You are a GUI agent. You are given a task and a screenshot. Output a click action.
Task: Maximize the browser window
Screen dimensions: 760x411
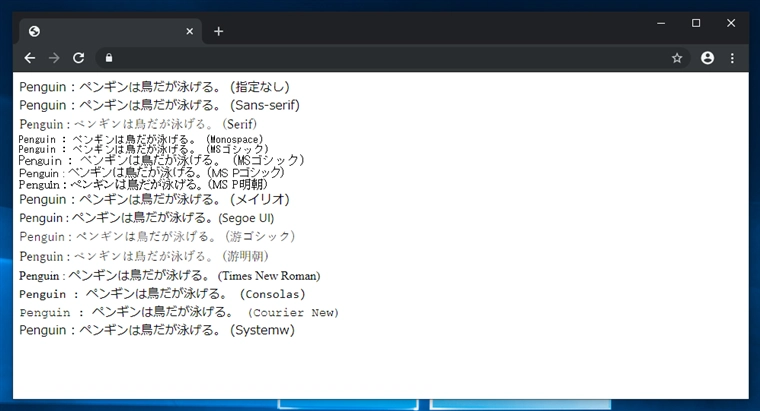[696, 23]
